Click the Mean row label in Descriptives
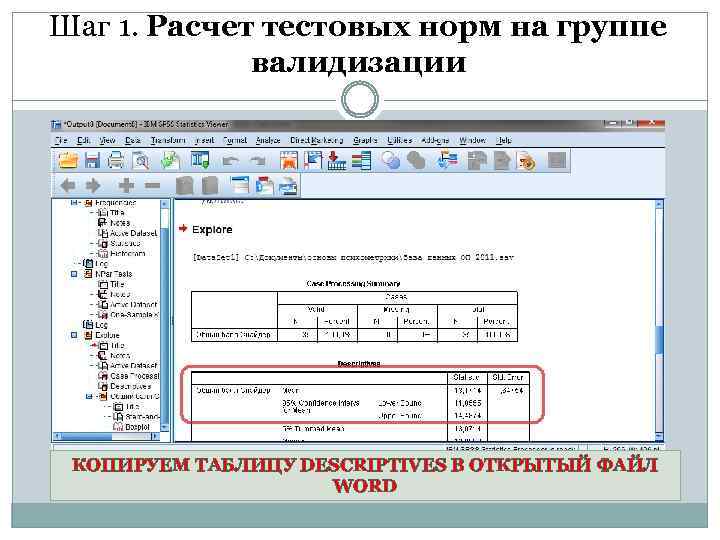This screenshot has width=720, height=540. [291, 390]
